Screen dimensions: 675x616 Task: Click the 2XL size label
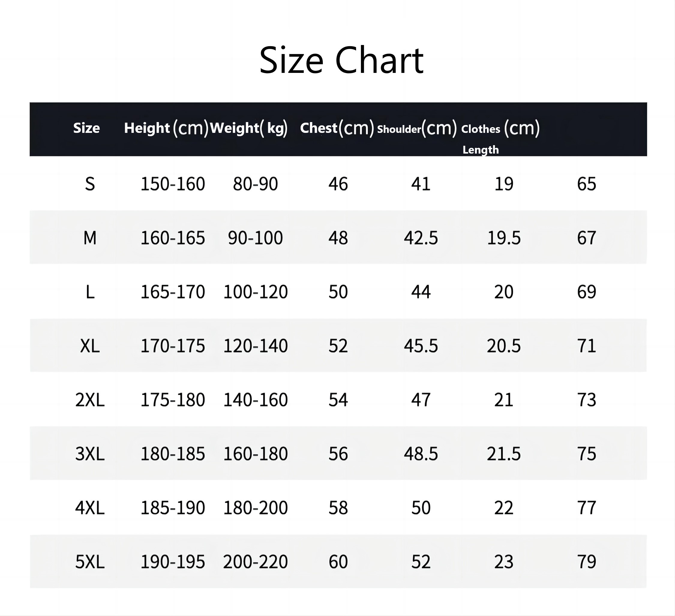[90, 400]
